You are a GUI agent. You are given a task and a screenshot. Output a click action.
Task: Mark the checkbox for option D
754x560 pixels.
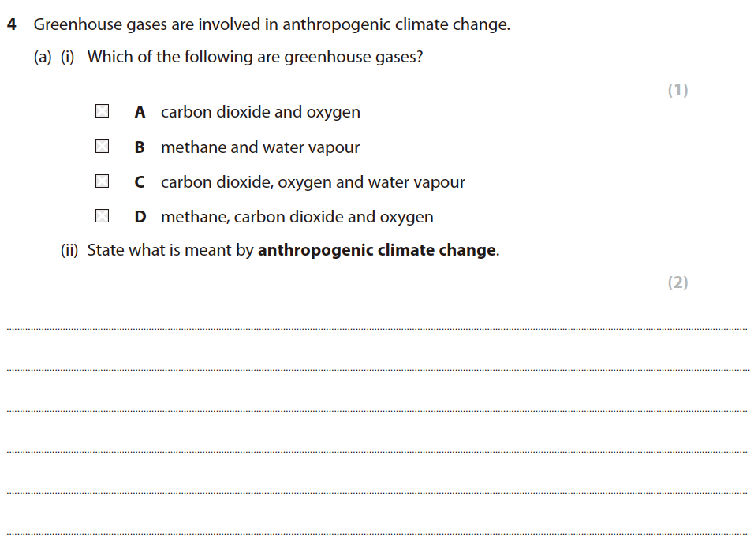[103, 216]
